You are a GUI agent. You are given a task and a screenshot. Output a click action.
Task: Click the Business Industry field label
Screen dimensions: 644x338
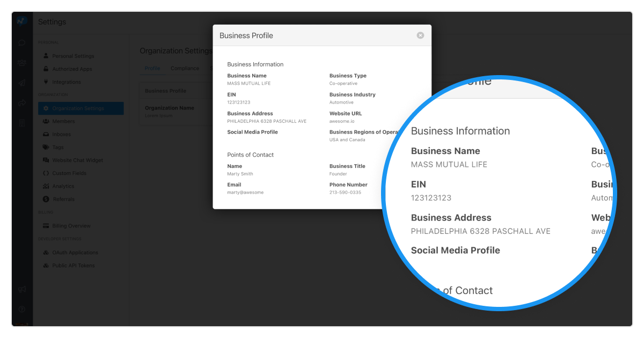(353, 95)
